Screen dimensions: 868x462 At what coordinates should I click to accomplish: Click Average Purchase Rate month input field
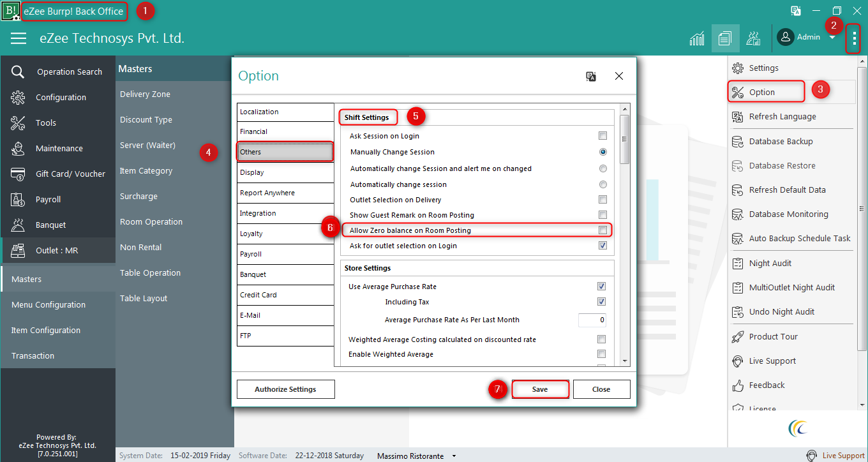592,320
